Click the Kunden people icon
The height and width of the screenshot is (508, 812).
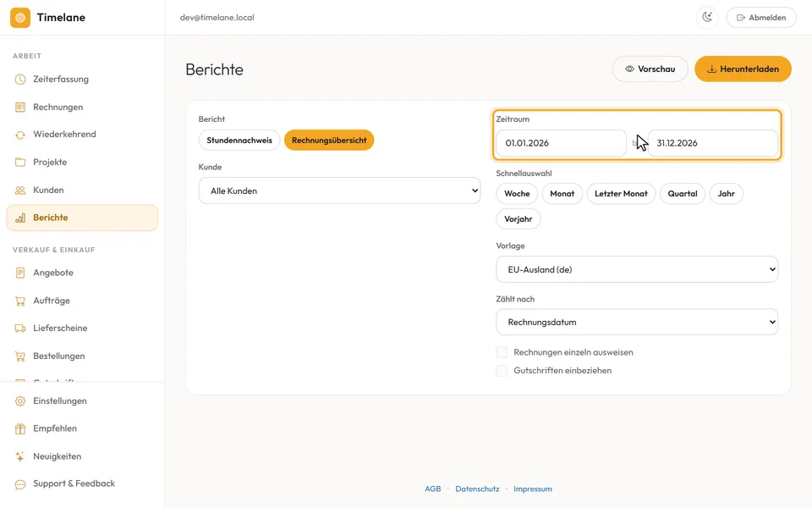click(x=20, y=190)
